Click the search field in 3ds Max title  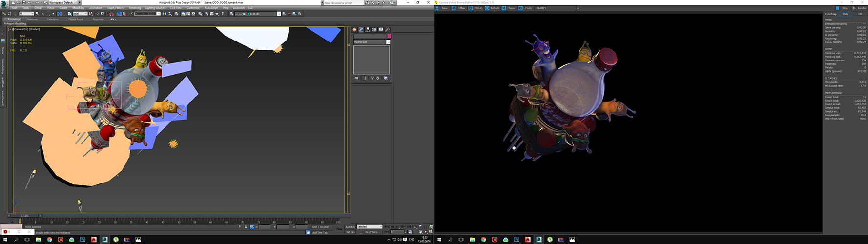coord(344,3)
